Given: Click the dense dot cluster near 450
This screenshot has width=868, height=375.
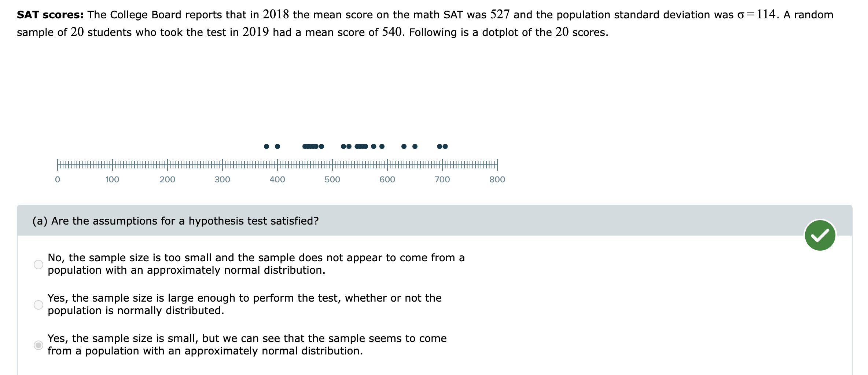Looking at the screenshot, I should point(311,146).
